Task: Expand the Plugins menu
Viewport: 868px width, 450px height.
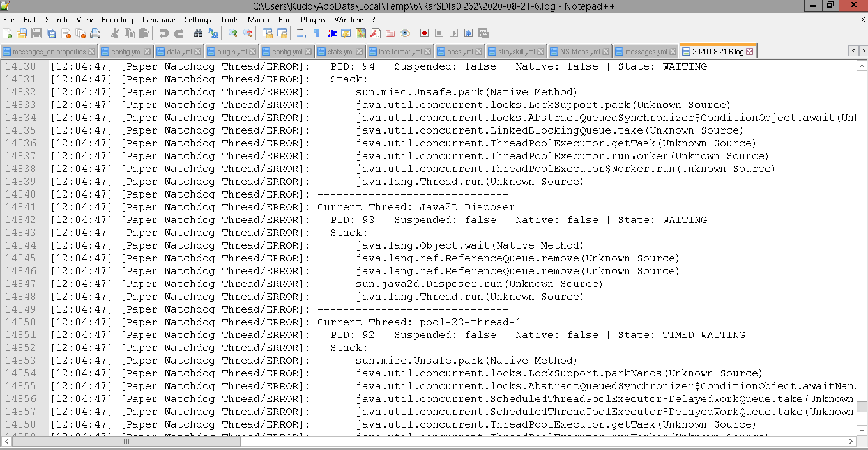Action: point(313,20)
